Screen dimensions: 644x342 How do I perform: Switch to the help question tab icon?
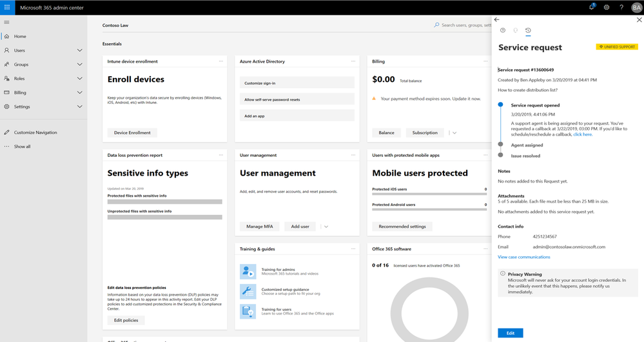pos(502,30)
